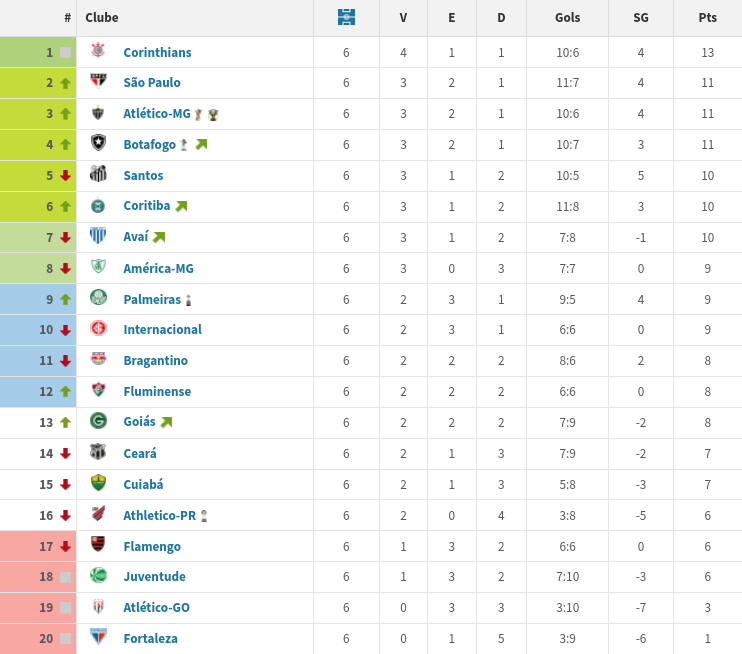
Task: Click the Clube column header
Action: pos(102,18)
